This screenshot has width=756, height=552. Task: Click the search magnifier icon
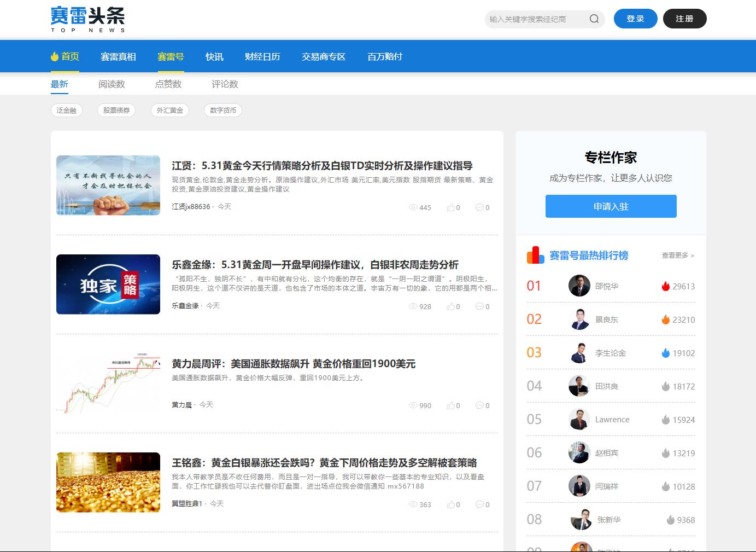tap(594, 19)
